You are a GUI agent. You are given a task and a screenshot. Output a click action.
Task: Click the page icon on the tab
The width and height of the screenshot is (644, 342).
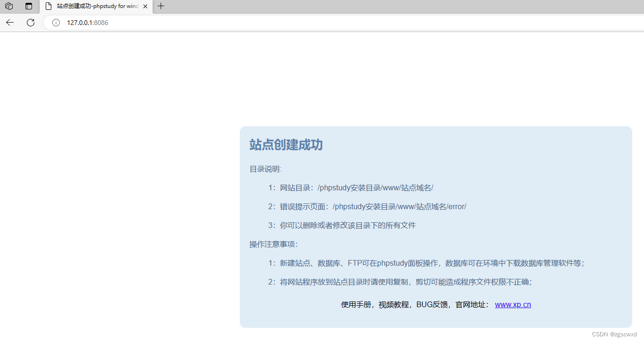(x=49, y=6)
